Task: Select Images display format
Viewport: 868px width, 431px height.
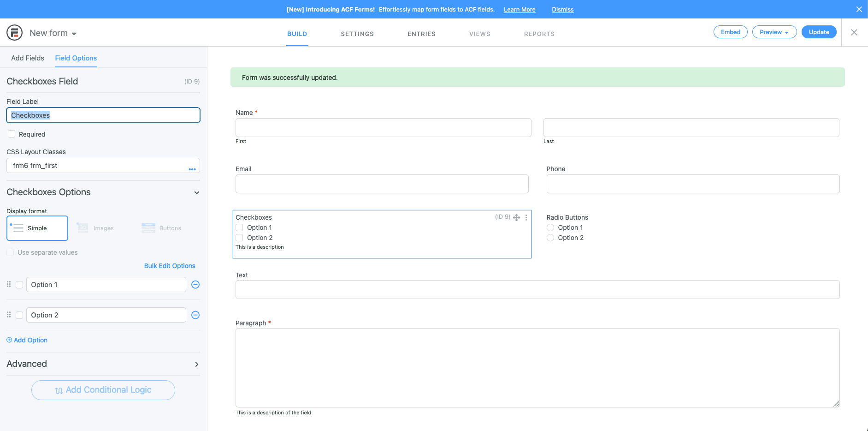Action: 96,228
